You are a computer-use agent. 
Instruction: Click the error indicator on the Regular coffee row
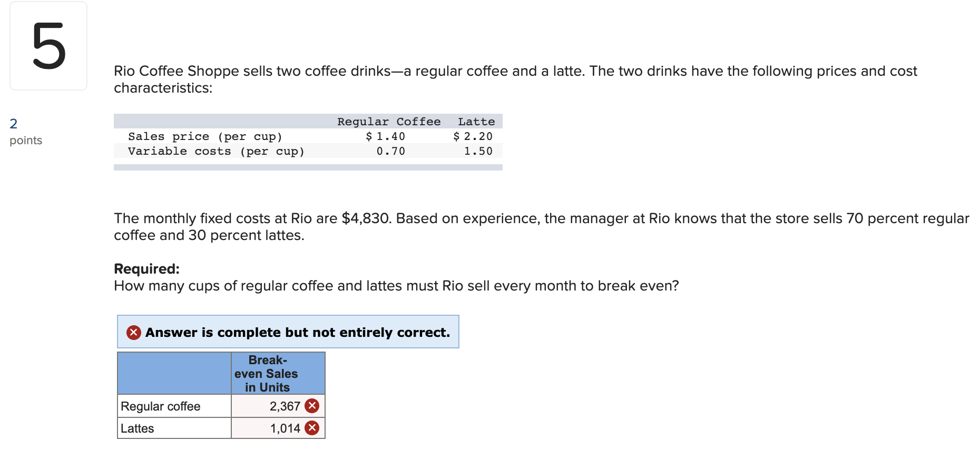[313, 406]
